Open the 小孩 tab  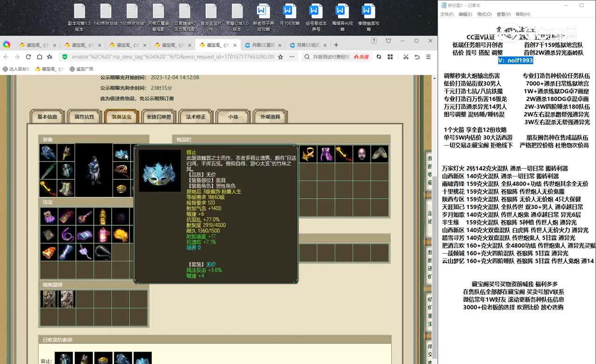coord(233,117)
